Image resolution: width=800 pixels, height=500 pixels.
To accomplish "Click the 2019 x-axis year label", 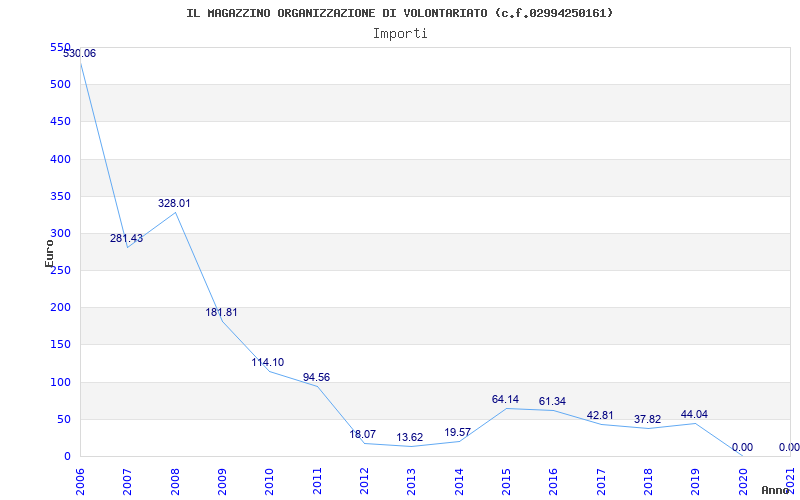I will coord(695,481).
